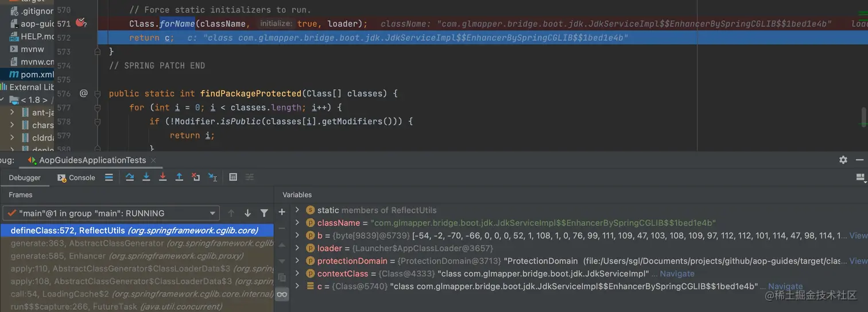Switch to the Console tab

pos(76,178)
